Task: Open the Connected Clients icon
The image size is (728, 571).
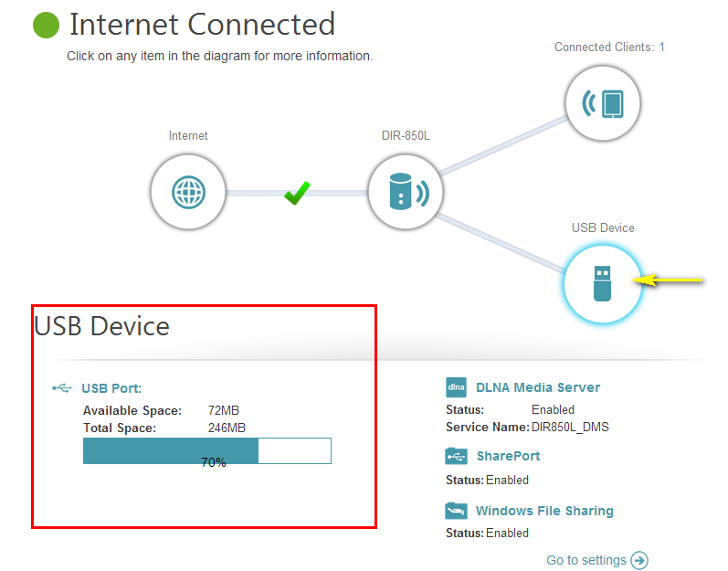Action: [602, 103]
